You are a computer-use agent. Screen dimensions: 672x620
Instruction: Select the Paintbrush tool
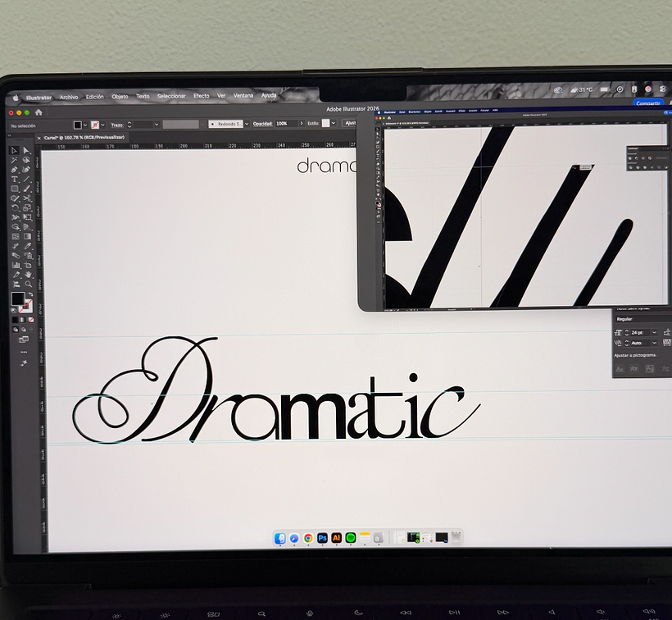pos(26,189)
